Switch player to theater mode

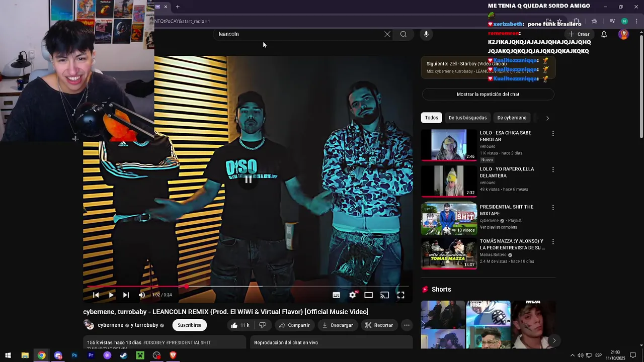tap(368, 295)
